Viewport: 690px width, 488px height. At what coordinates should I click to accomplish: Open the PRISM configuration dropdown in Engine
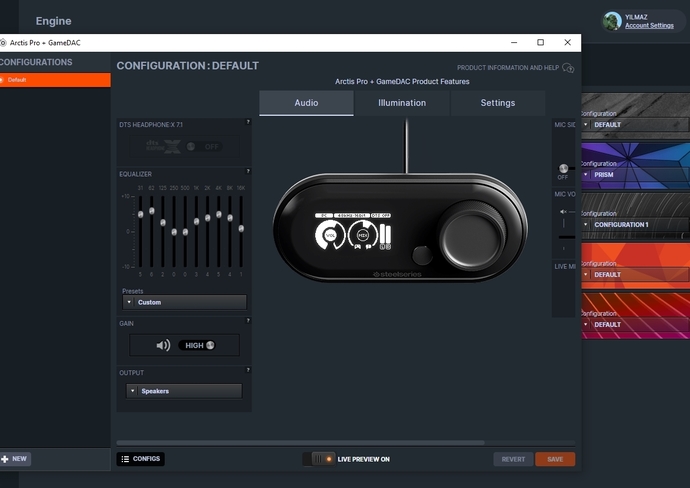[x=635, y=175]
